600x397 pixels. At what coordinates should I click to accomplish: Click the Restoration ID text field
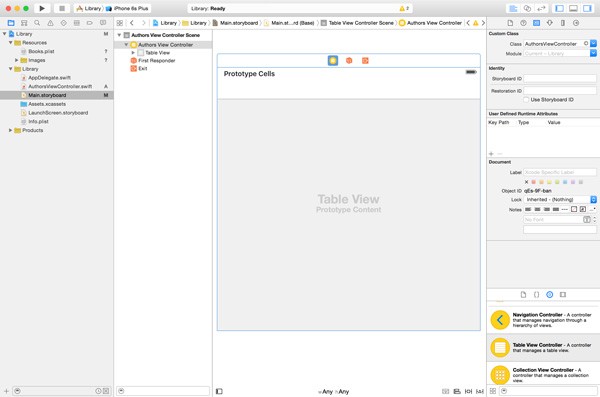560,91
